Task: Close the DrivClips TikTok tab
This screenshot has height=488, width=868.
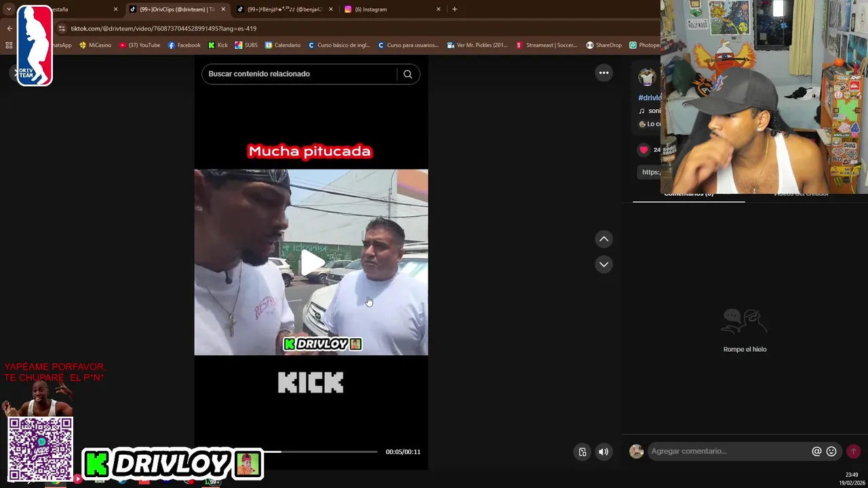Action: pos(223,9)
